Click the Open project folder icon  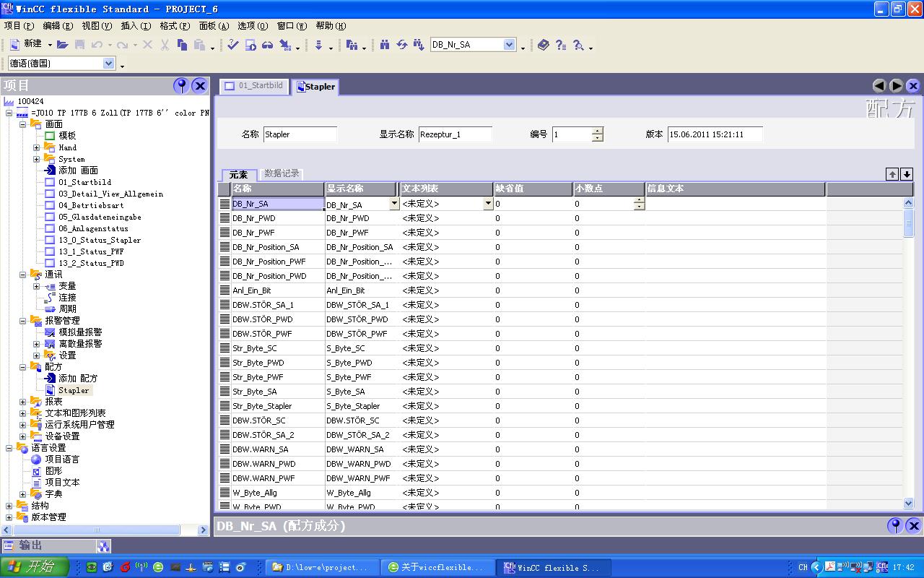63,45
